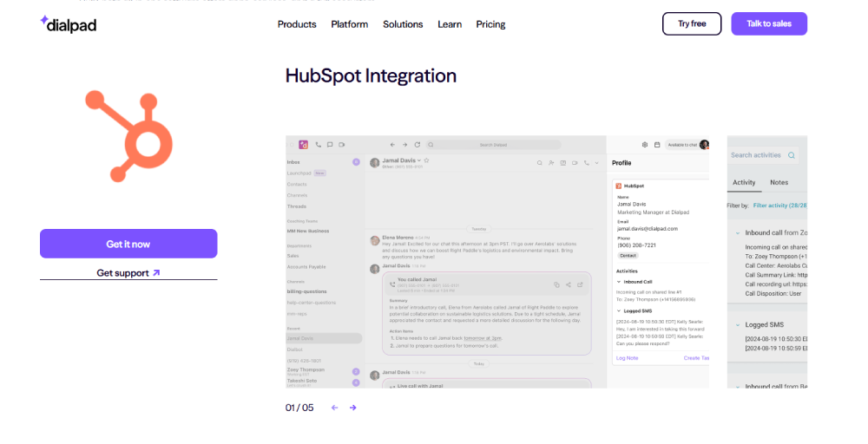Collapse the Inbound call from Zo entry chevron
Image resolution: width=868 pixels, height=444 pixels.
pyautogui.click(x=737, y=233)
